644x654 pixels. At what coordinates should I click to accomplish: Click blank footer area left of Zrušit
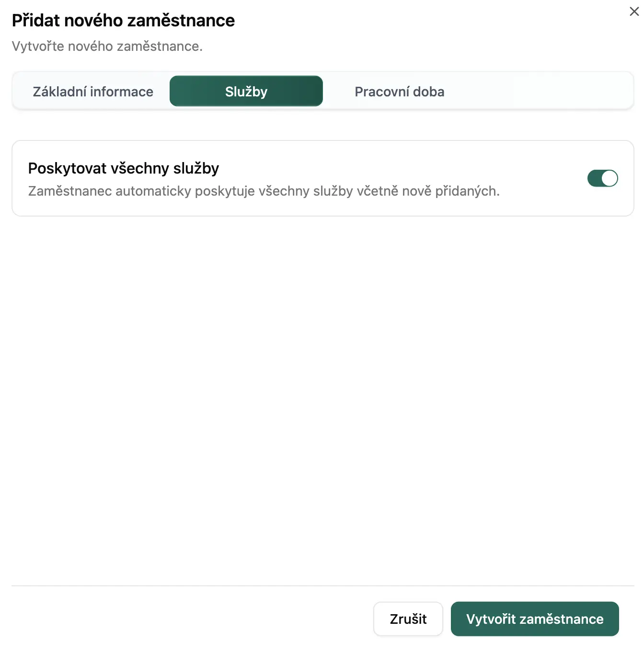pyautogui.click(x=192, y=619)
